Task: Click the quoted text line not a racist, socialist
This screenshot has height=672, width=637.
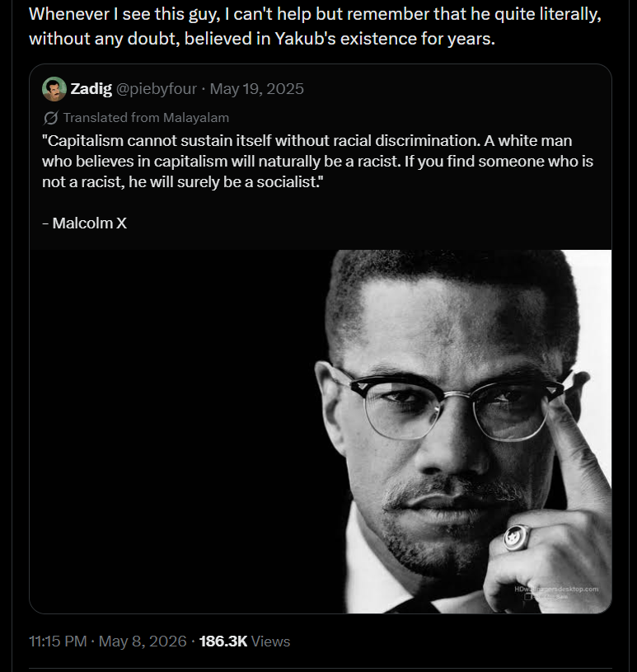Action: click(182, 182)
